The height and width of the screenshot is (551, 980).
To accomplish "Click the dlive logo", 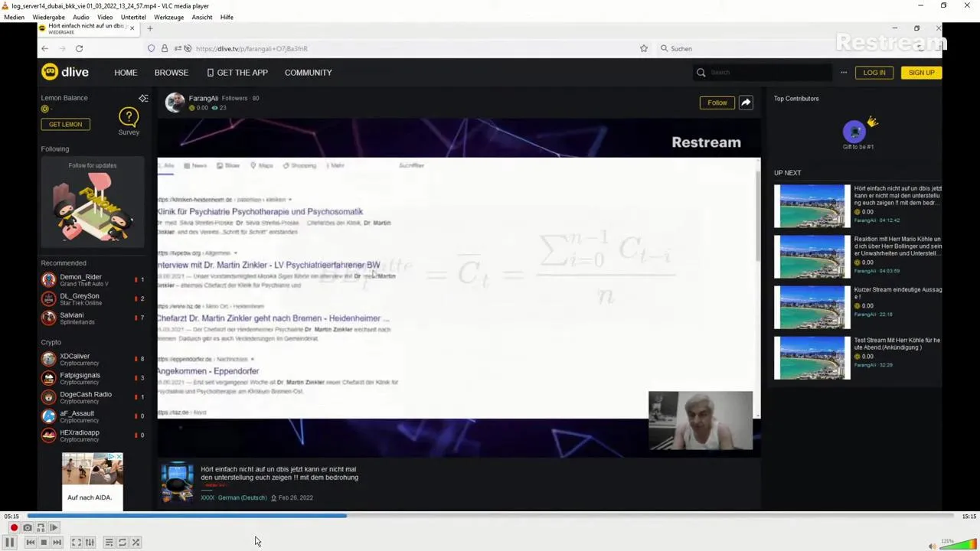I will coord(65,72).
